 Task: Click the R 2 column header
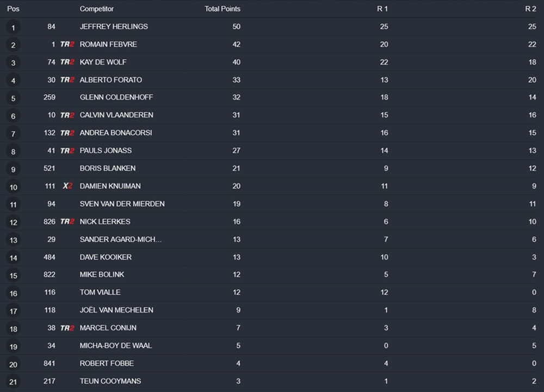pos(530,9)
